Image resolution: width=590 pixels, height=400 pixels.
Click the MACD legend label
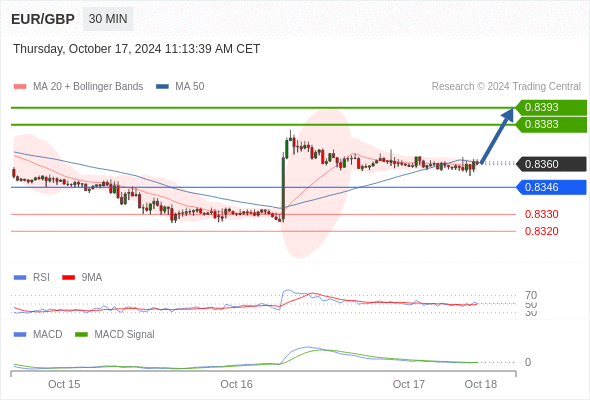point(48,334)
